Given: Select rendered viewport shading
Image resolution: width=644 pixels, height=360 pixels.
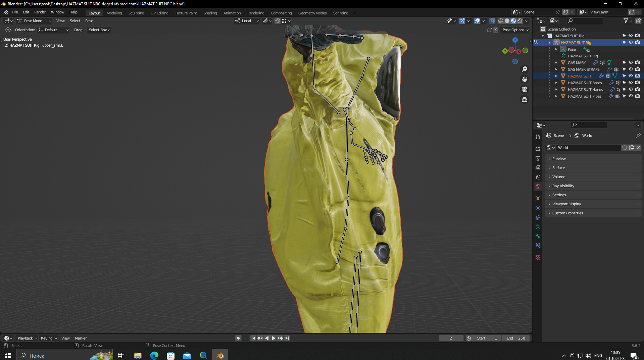Looking at the screenshot, I should point(520,21).
